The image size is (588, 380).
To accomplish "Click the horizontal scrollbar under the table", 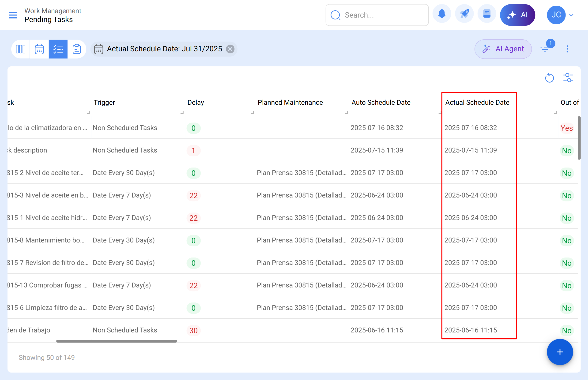I will 117,341.
